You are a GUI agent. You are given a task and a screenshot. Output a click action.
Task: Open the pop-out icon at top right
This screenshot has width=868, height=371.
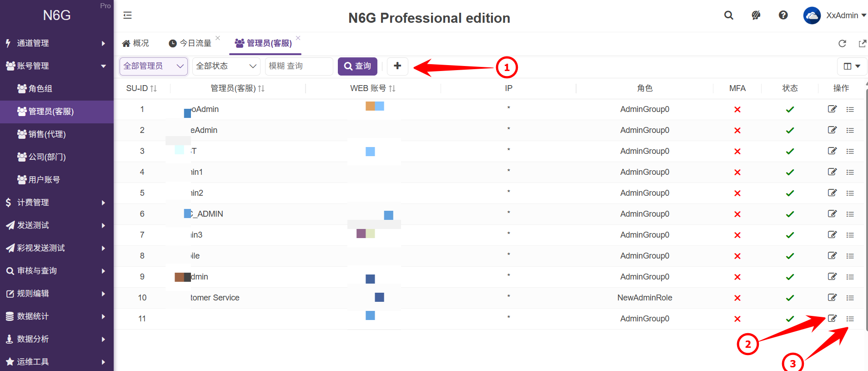(862, 44)
